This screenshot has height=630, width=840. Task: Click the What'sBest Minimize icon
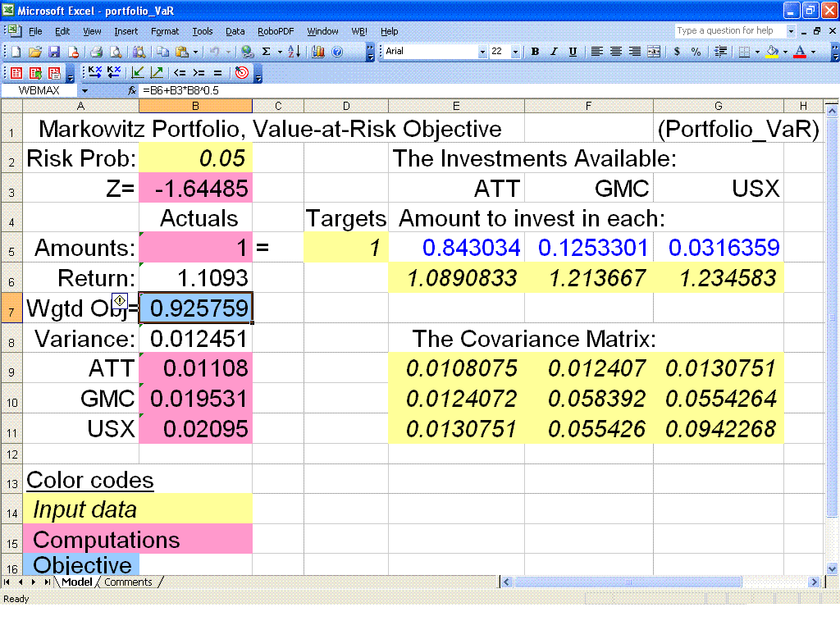point(138,72)
